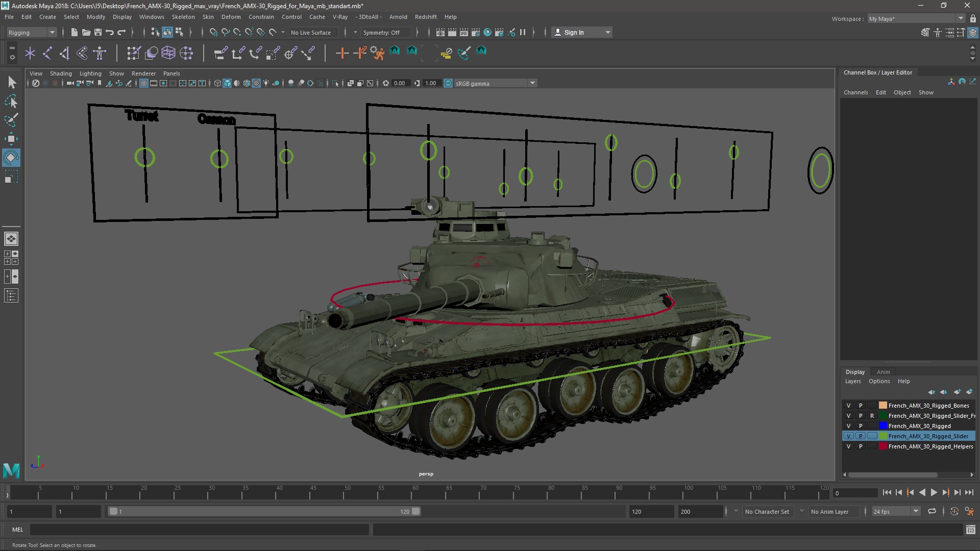Toggle playback P on Rigged_Bones layer
The width and height of the screenshot is (980, 551).
pyautogui.click(x=861, y=406)
